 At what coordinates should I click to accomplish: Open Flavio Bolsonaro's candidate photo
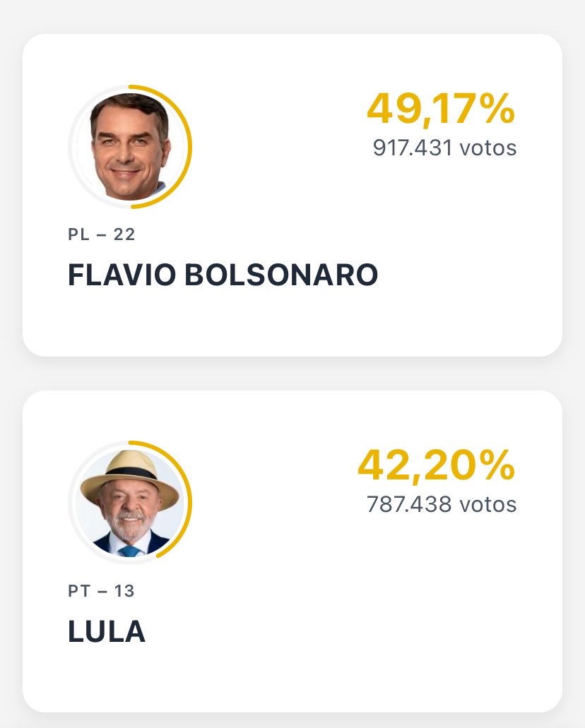[129, 147]
